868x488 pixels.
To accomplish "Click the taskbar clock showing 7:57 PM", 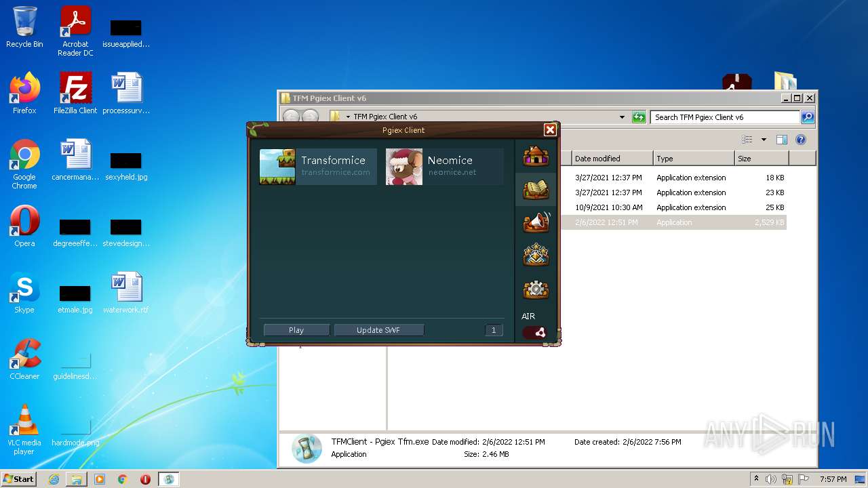I will [833, 479].
